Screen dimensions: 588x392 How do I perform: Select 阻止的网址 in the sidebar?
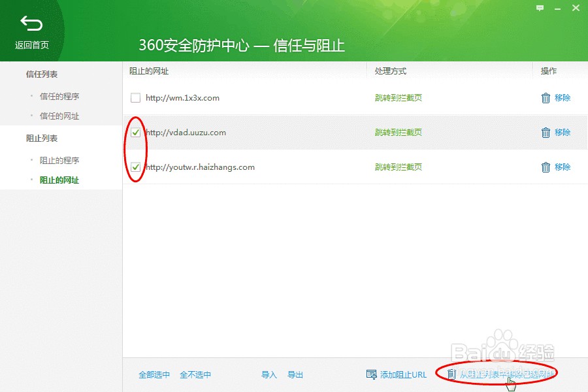59,180
